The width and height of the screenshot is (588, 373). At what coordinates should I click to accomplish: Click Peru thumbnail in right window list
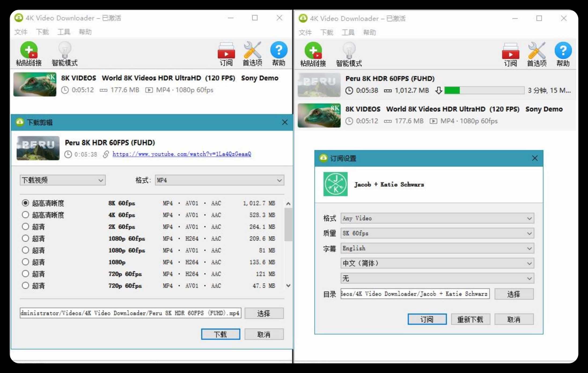click(319, 85)
